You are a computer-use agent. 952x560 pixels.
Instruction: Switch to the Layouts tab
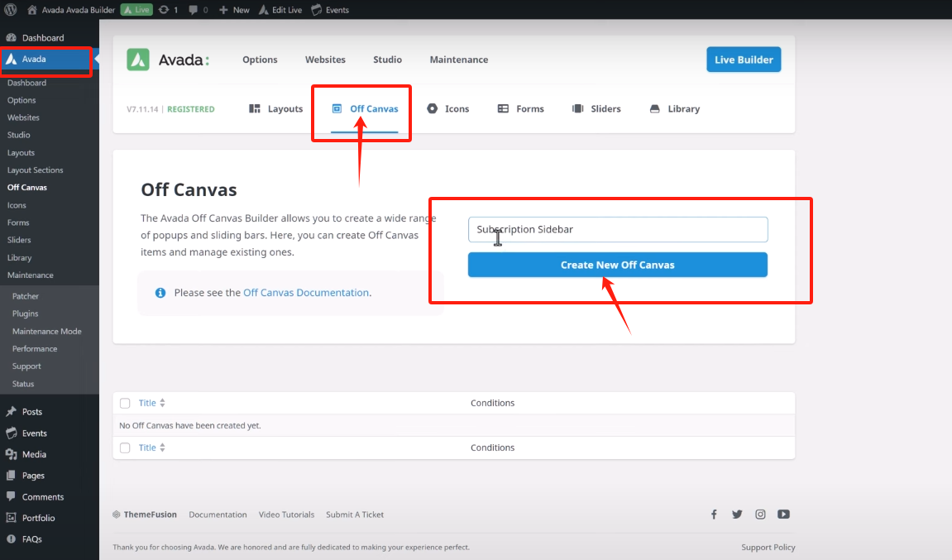pos(276,109)
